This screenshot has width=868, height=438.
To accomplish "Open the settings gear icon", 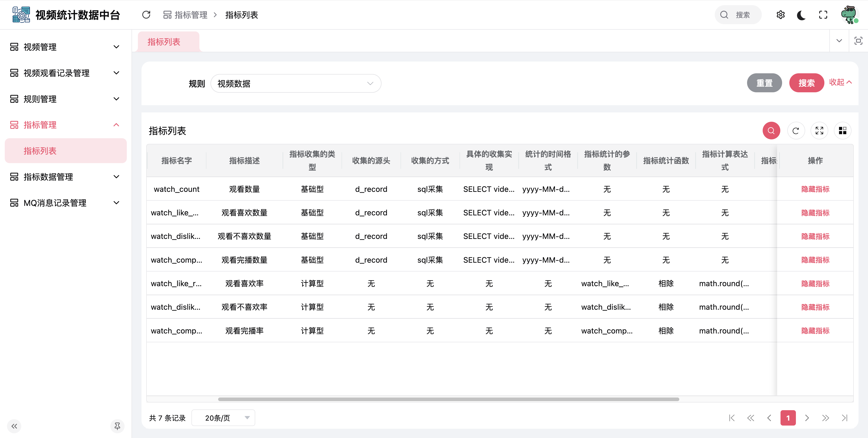I will [x=780, y=15].
